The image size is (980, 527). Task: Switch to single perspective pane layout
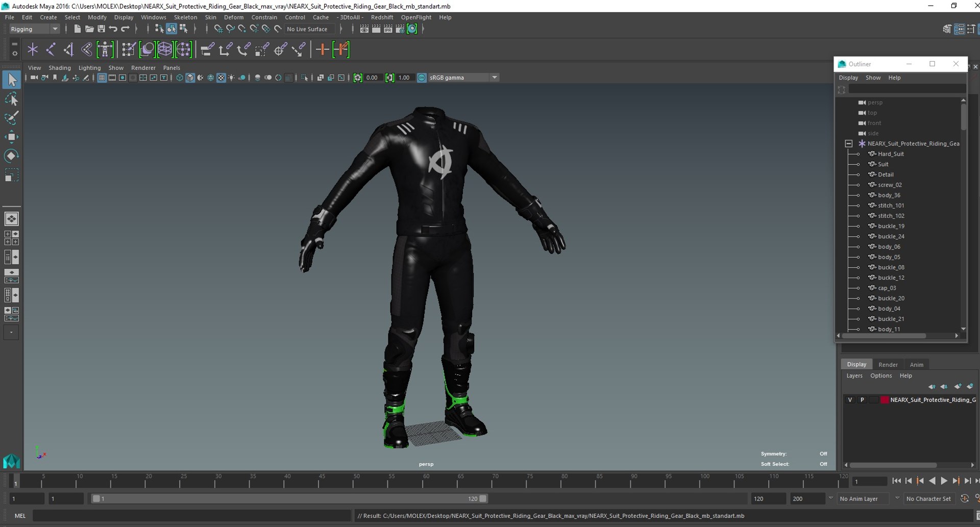11,219
